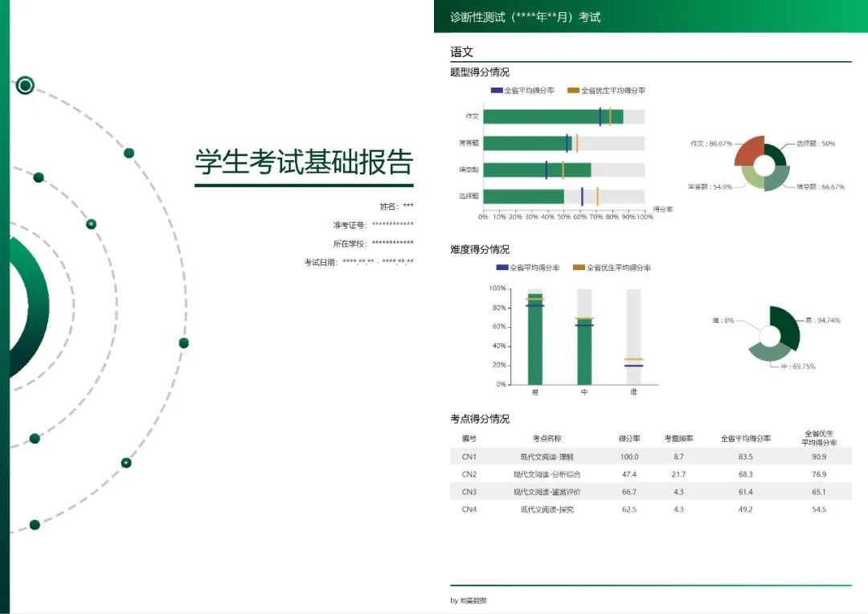Click the 54.5 value in CN4 row
The height and width of the screenshot is (614, 868).
pyautogui.click(x=819, y=510)
